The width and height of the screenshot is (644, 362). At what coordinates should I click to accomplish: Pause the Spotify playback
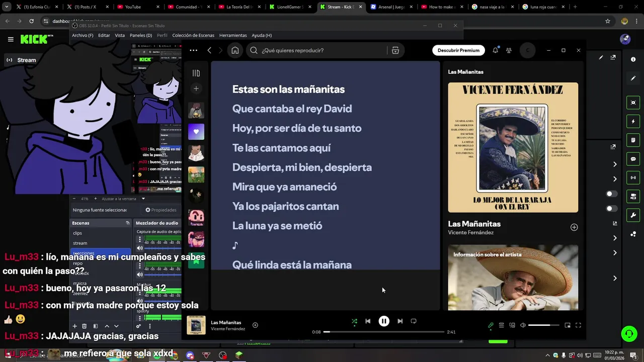(x=384, y=321)
